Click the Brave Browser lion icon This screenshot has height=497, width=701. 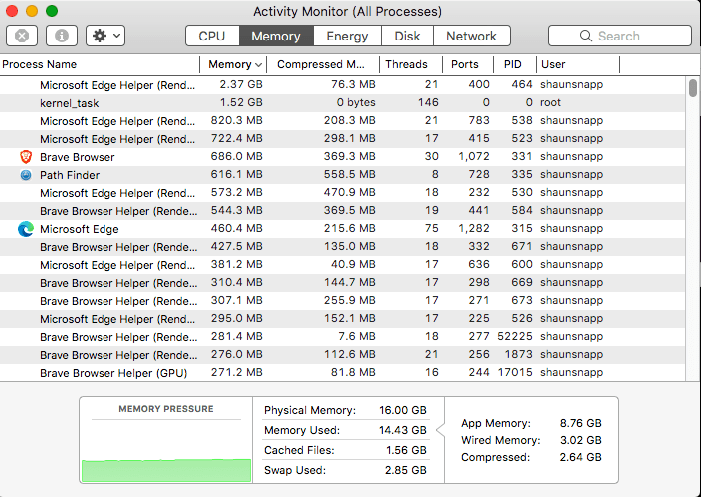pos(26,157)
